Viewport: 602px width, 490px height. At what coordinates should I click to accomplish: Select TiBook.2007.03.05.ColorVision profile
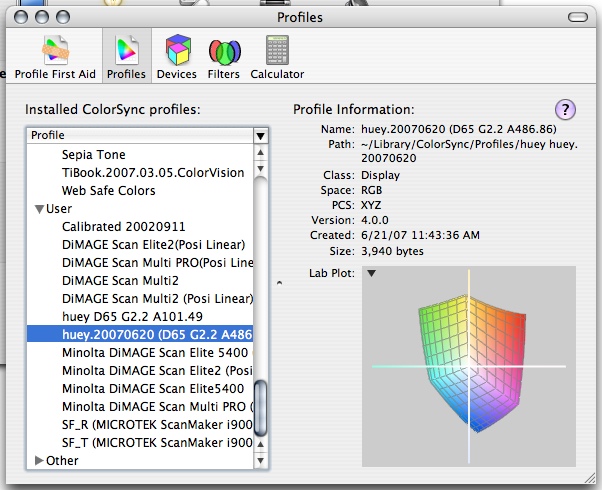pos(152,173)
